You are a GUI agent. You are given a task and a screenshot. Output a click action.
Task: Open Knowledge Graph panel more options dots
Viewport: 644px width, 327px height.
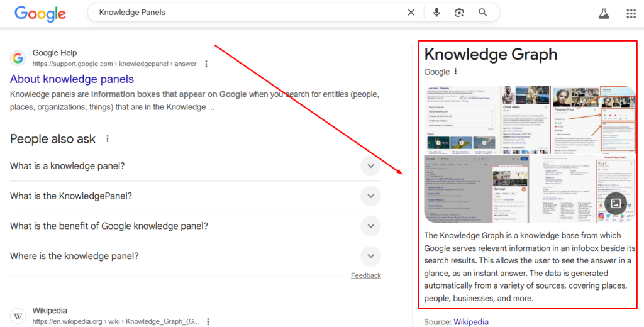pos(455,72)
